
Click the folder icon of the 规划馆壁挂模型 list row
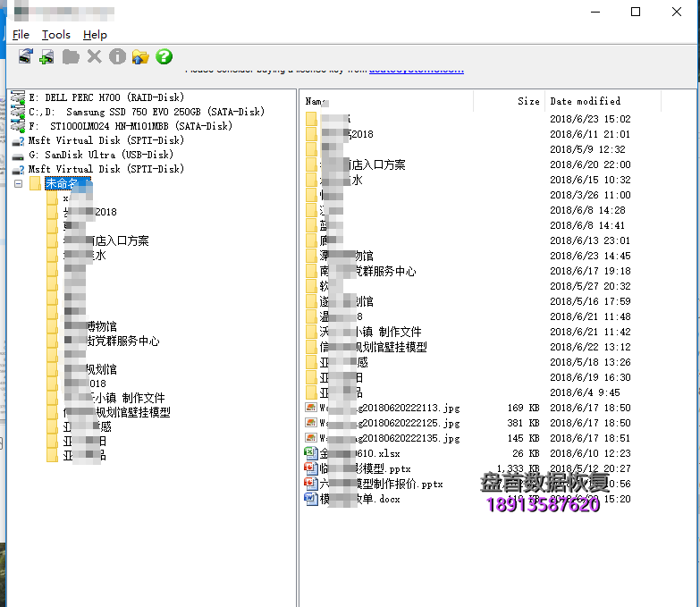312,347
